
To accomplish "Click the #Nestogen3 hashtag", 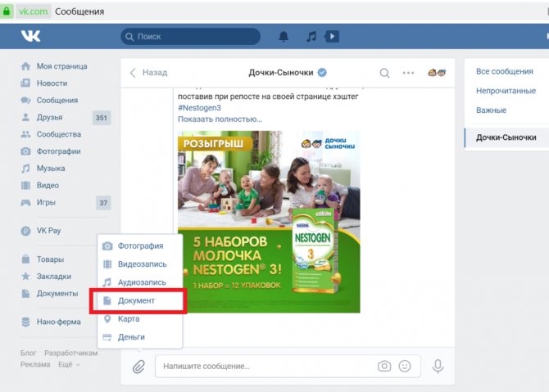I will 199,108.
